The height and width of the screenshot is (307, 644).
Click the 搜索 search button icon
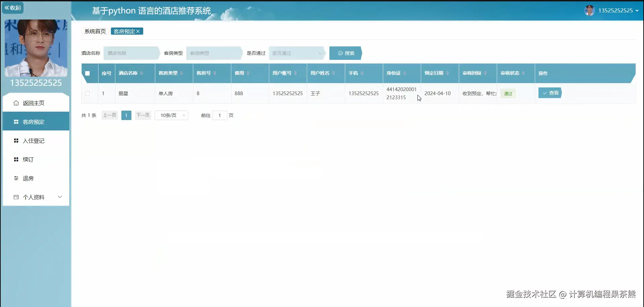(x=340, y=53)
